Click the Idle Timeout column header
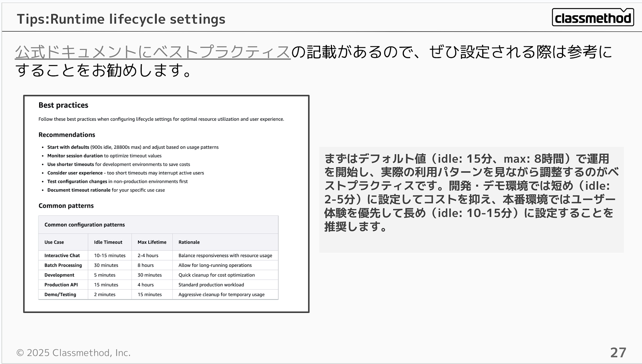This screenshot has width=642, height=364. (108, 242)
